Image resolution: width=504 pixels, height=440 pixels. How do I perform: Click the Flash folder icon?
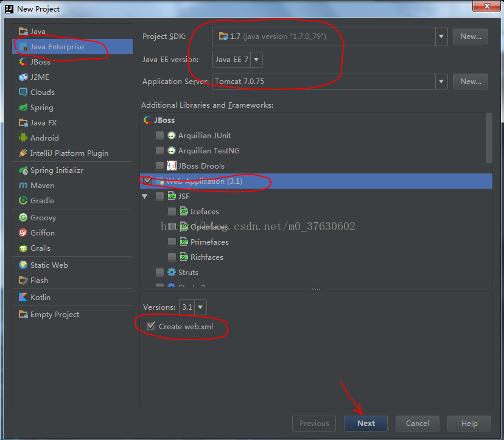23,281
